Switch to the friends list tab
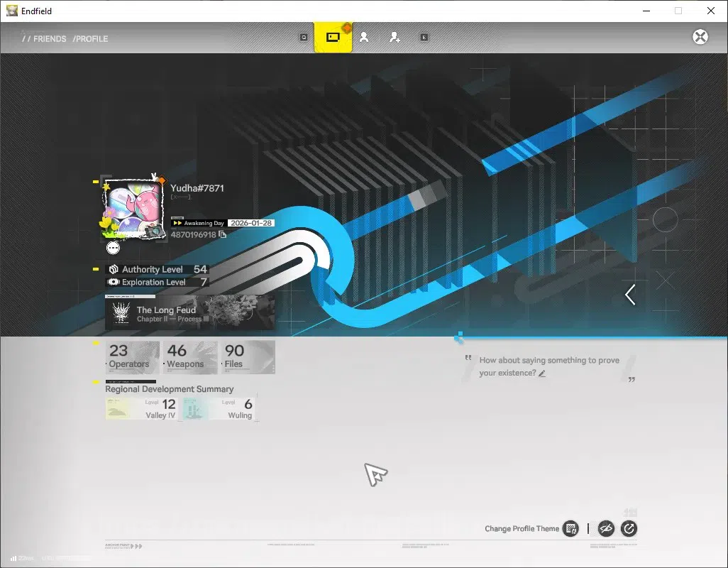The height and width of the screenshot is (568, 728). pos(364,37)
